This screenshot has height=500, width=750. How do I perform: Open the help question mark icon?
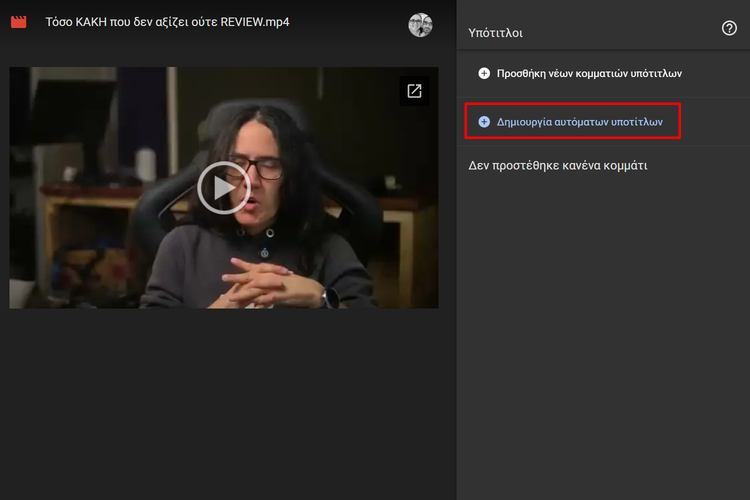[729, 28]
